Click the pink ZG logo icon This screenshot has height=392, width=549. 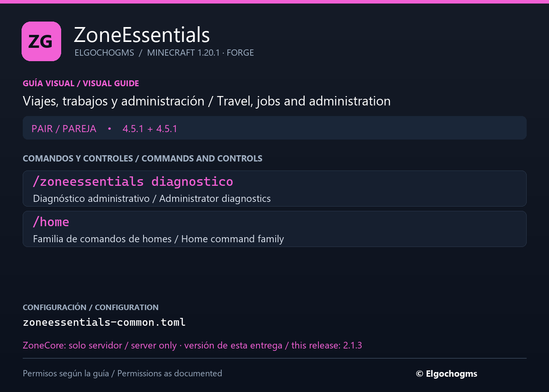(x=41, y=41)
